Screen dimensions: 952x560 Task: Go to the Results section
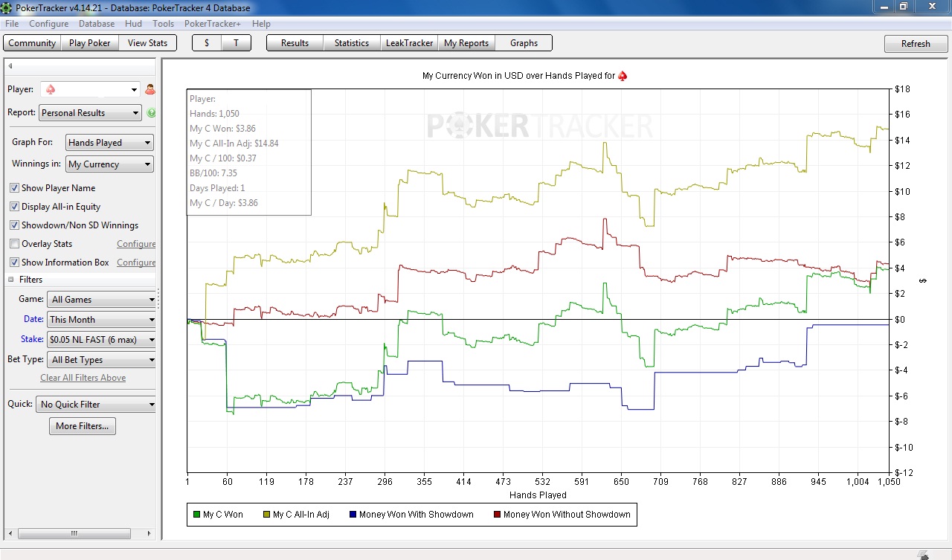tap(295, 43)
